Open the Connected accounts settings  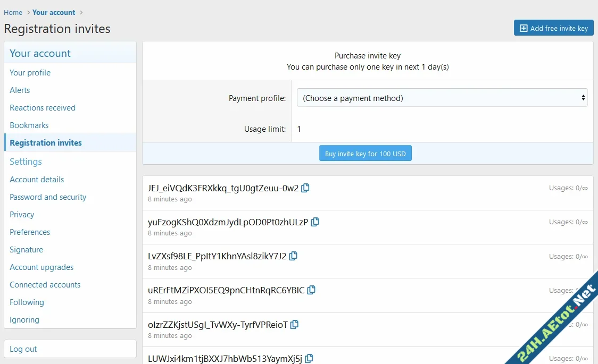pyautogui.click(x=45, y=284)
